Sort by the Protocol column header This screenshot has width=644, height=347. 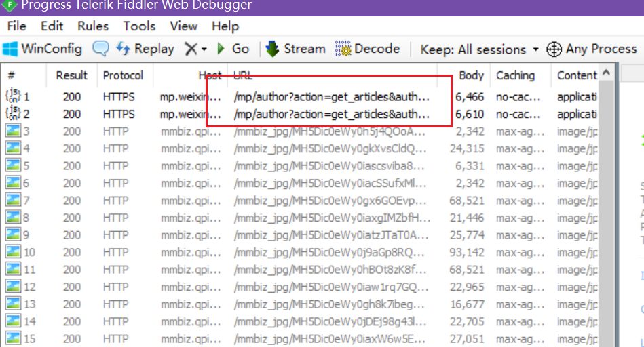click(x=124, y=75)
